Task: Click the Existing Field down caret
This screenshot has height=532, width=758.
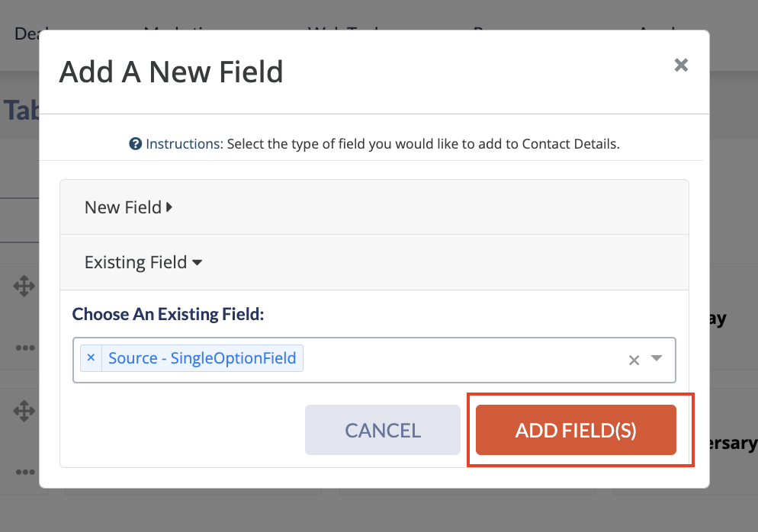Action: (x=197, y=263)
